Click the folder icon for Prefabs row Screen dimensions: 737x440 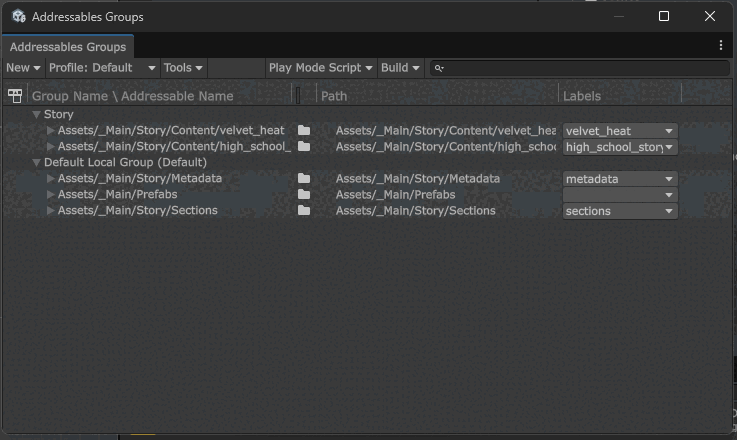(x=304, y=195)
